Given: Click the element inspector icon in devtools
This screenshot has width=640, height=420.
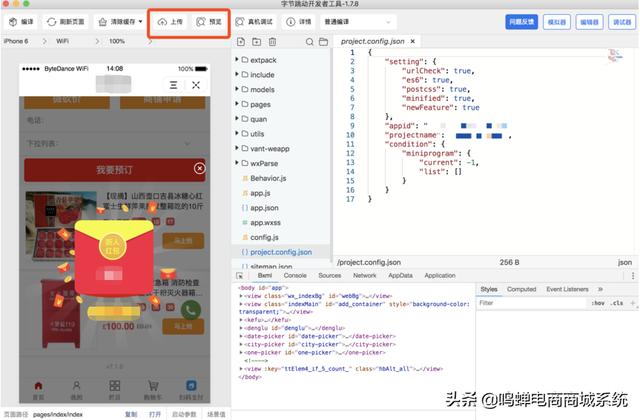Looking at the screenshot, I should 240,276.
